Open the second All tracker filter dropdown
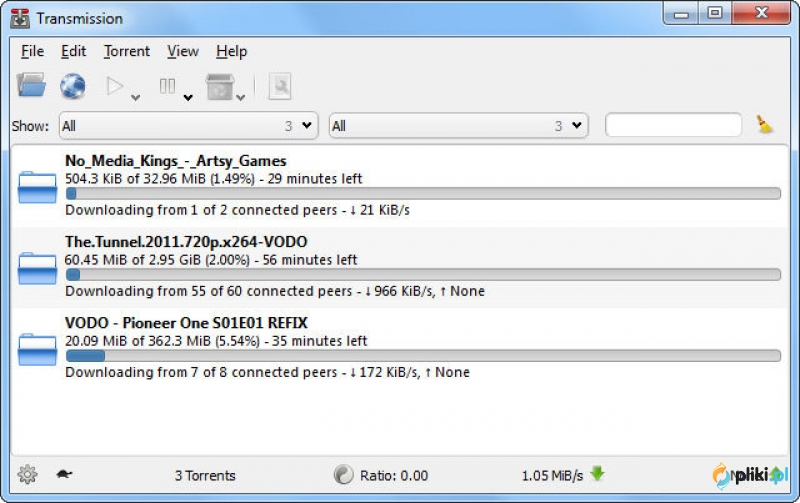The image size is (800, 503). click(458, 125)
